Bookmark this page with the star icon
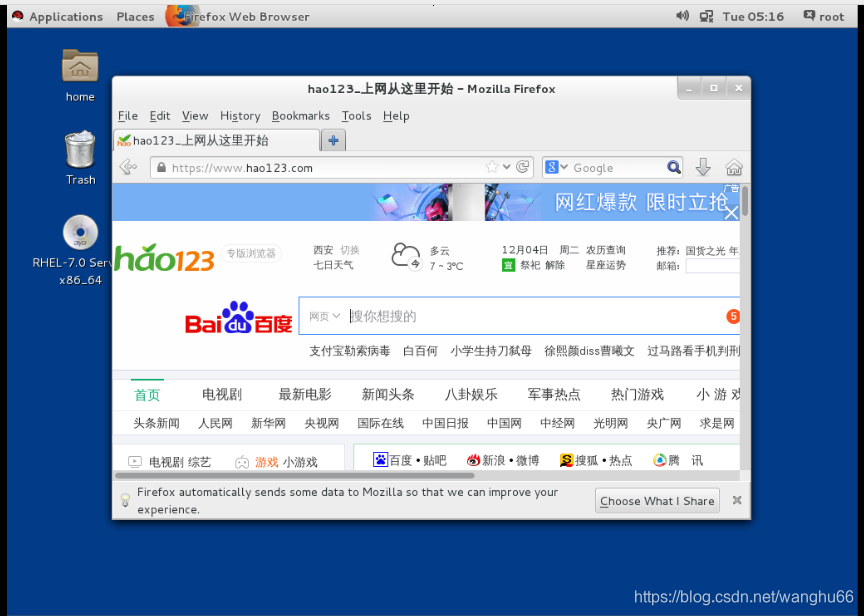Viewport: 864px width, 616px height. 492,166
